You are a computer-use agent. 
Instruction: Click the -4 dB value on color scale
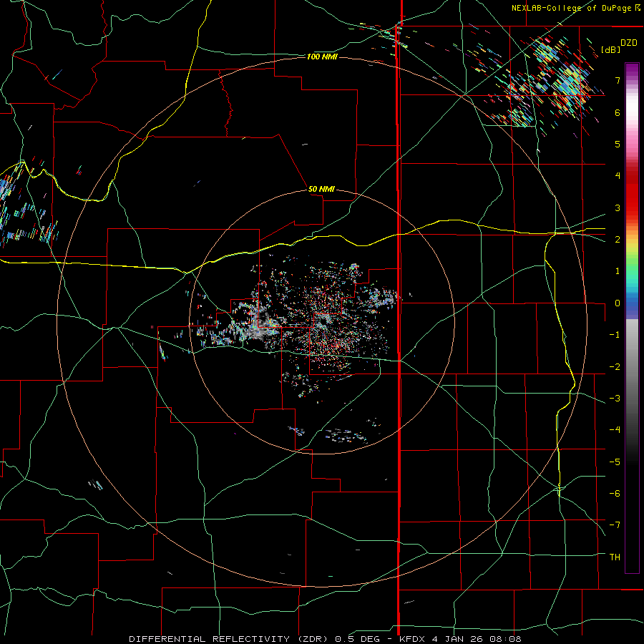pos(615,430)
